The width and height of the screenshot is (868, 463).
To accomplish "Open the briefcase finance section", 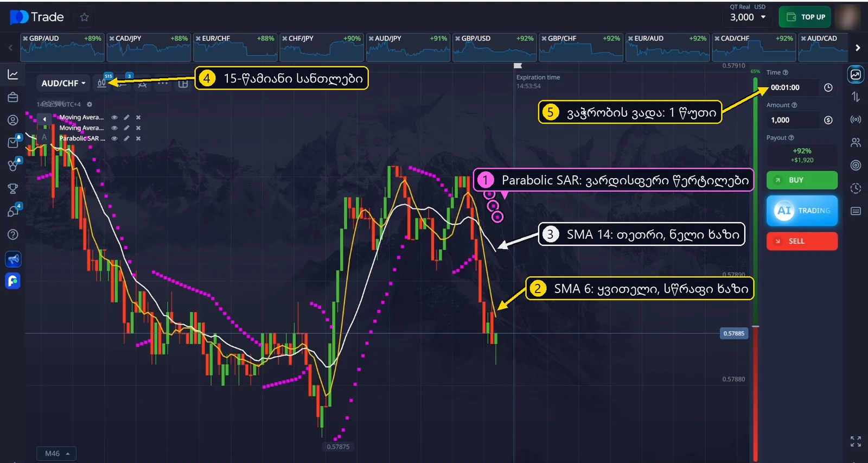I will click(x=13, y=97).
